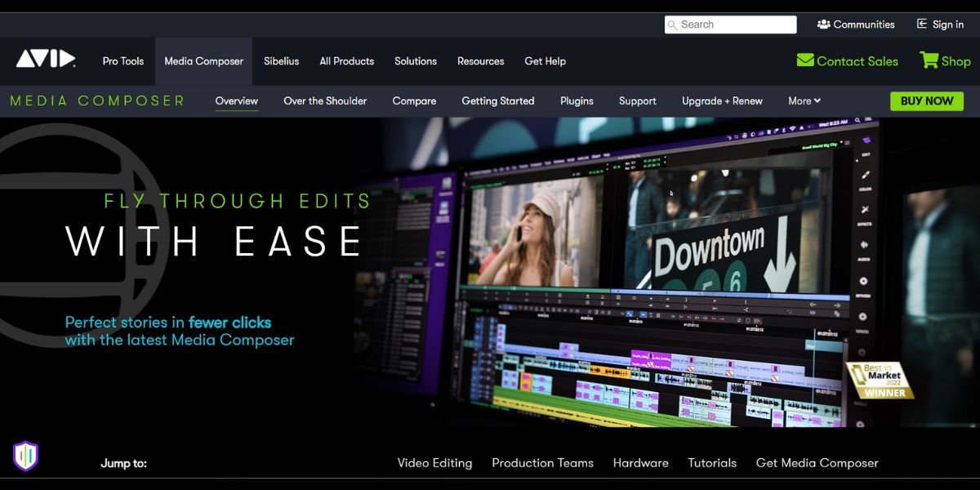Viewport: 980px width, 490px height.
Task: Open the Plugins tab
Action: coord(577,101)
